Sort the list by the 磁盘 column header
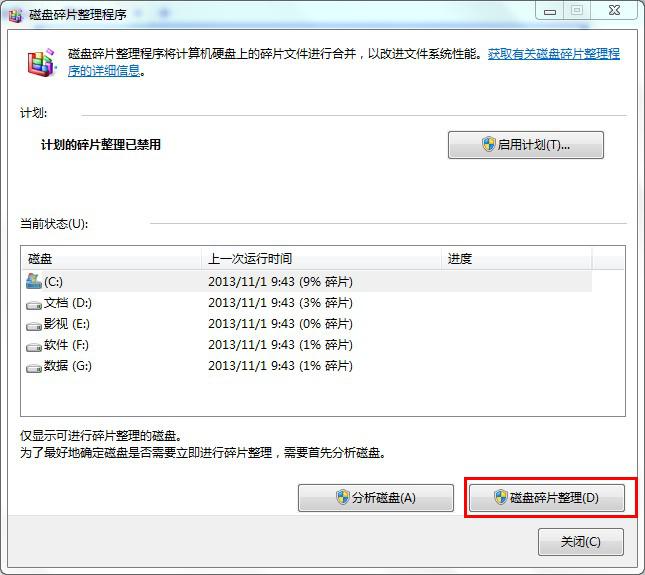 click(x=110, y=259)
